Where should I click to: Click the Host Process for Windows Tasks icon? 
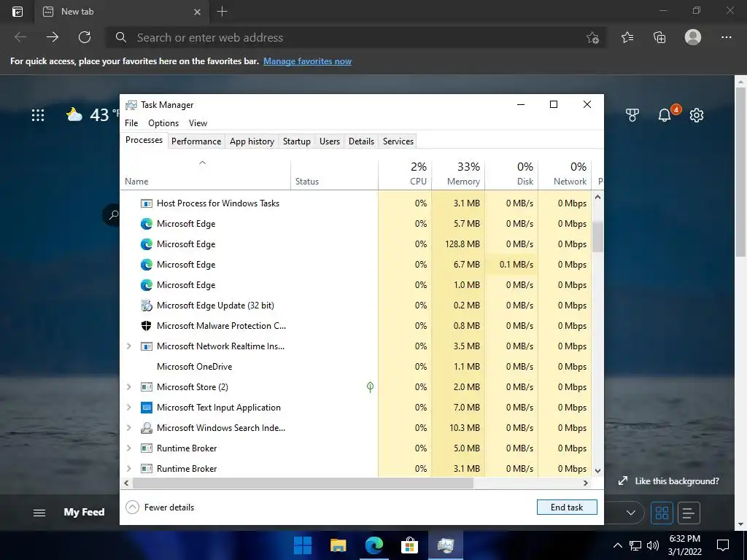click(x=146, y=203)
